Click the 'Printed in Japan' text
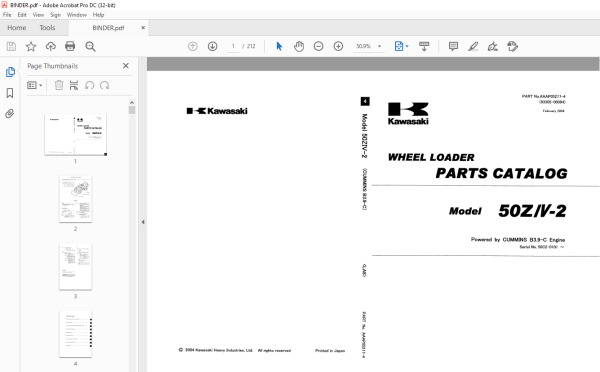The image size is (600, 372). pos(330,351)
